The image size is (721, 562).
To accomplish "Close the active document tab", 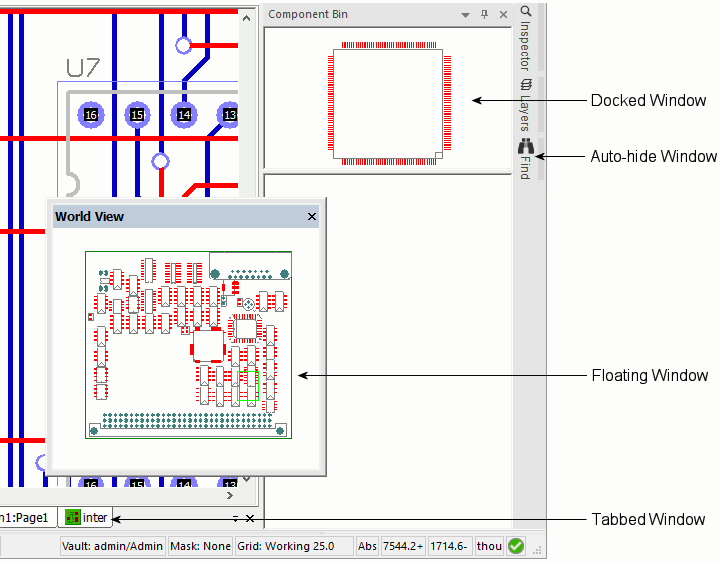I will 250,518.
